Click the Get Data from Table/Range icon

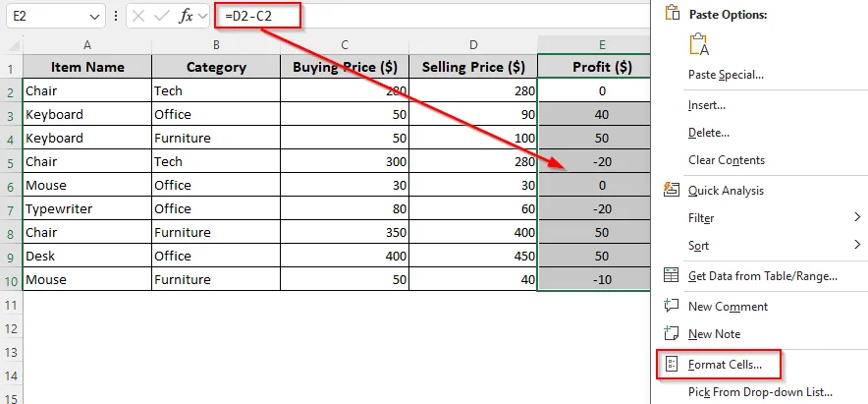(672, 275)
